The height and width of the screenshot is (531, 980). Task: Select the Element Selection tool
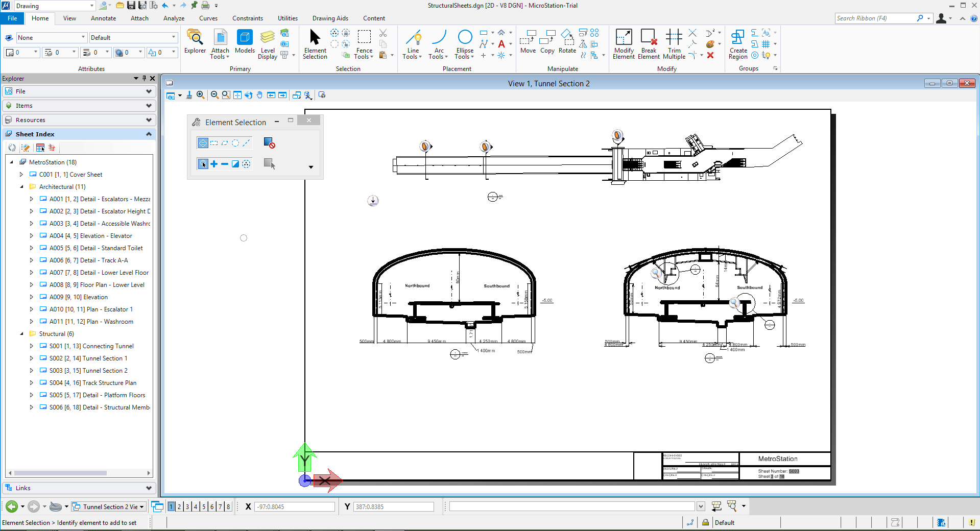[x=315, y=43]
